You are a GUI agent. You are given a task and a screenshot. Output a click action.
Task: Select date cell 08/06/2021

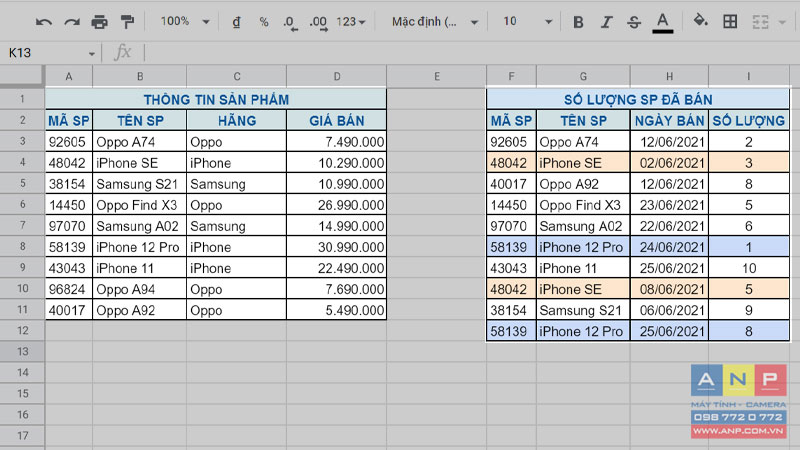pos(669,289)
